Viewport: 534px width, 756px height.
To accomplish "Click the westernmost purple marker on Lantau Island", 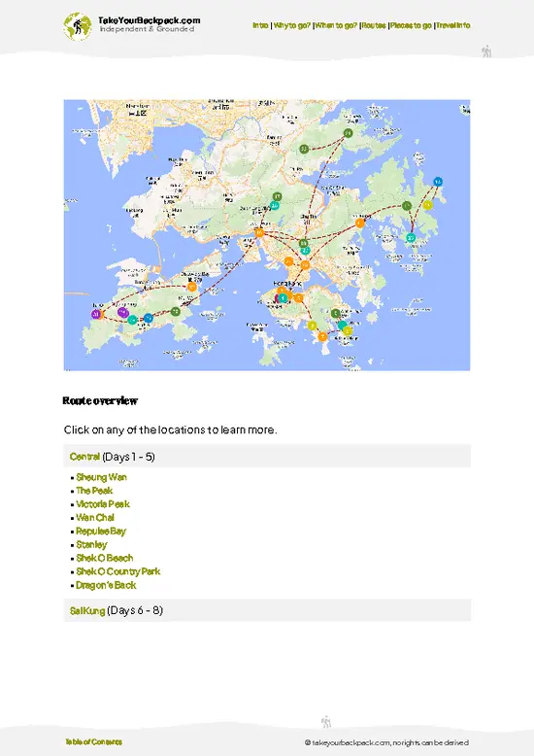I will coord(96,315).
